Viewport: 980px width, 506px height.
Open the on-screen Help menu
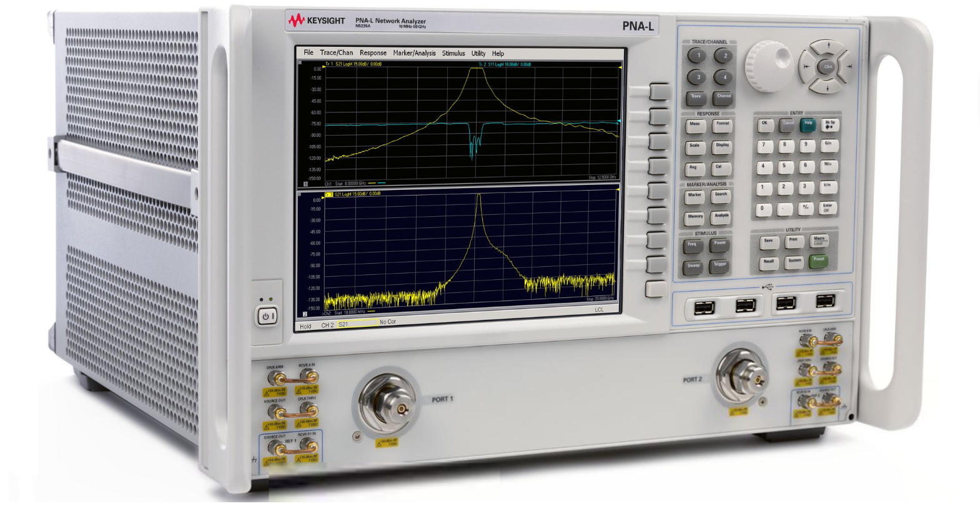[498, 54]
